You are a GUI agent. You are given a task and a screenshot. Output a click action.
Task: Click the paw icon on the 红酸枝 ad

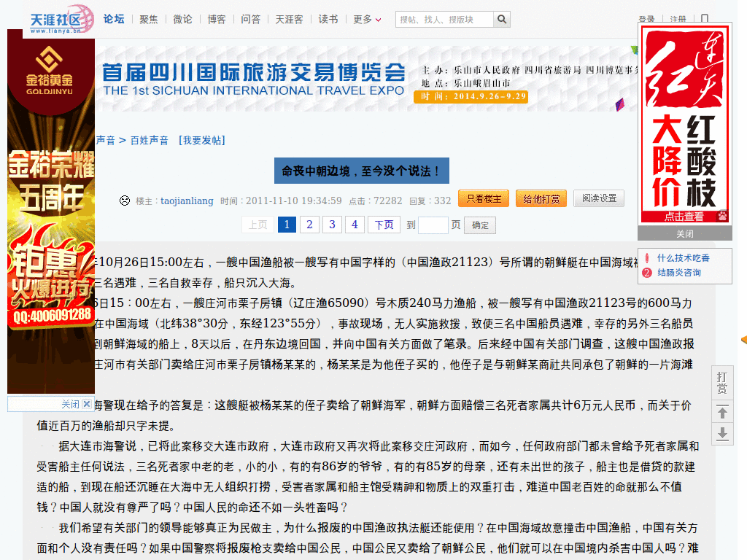tap(722, 216)
